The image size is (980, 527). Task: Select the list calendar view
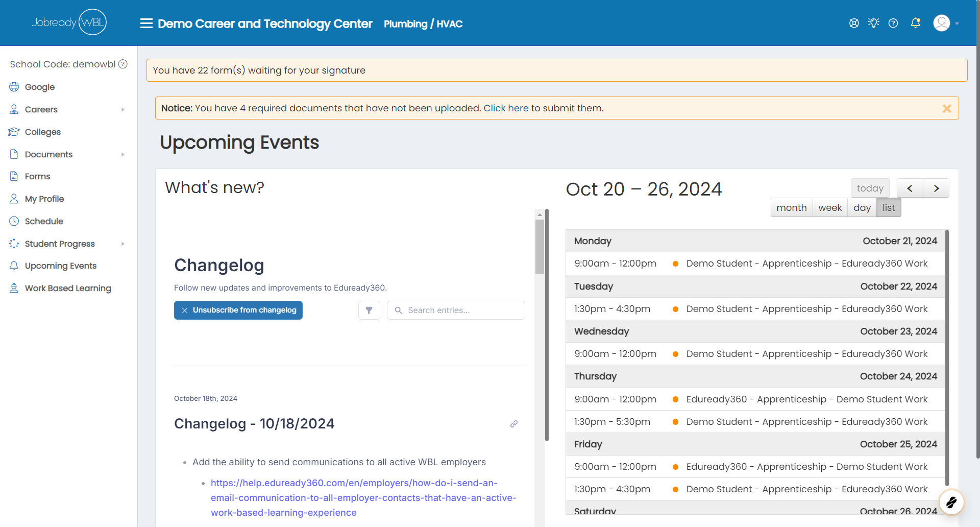889,207
